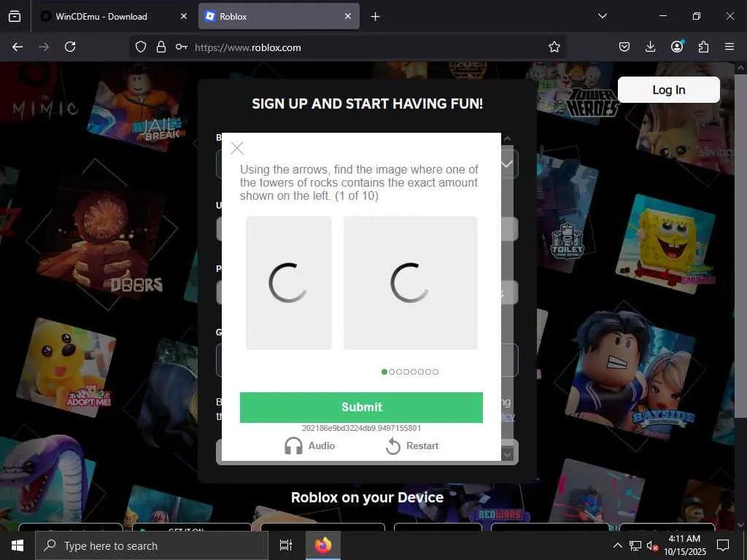This screenshot has height=560, width=747.
Task: Open the clock showing 4:11 AM
Action: click(x=684, y=545)
